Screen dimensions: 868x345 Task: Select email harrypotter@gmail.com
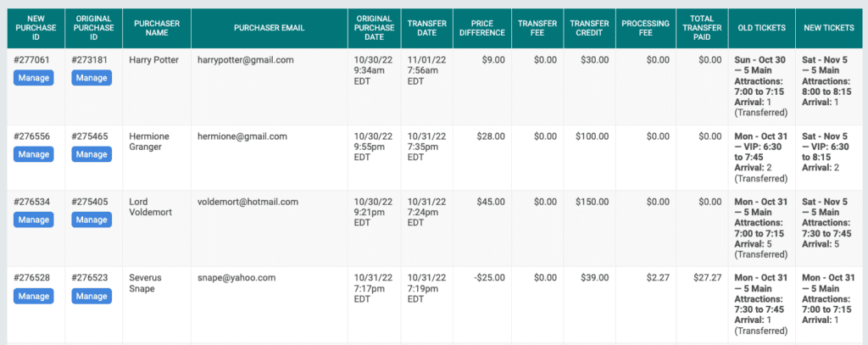[246, 60]
